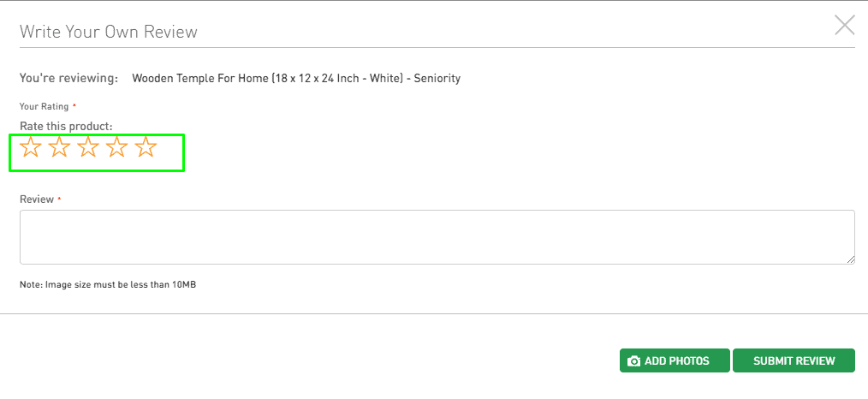Click the camera icon on Add Photos
Image resolution: width=868 pixels, height=399 pixels.
[x=633, y=361]
